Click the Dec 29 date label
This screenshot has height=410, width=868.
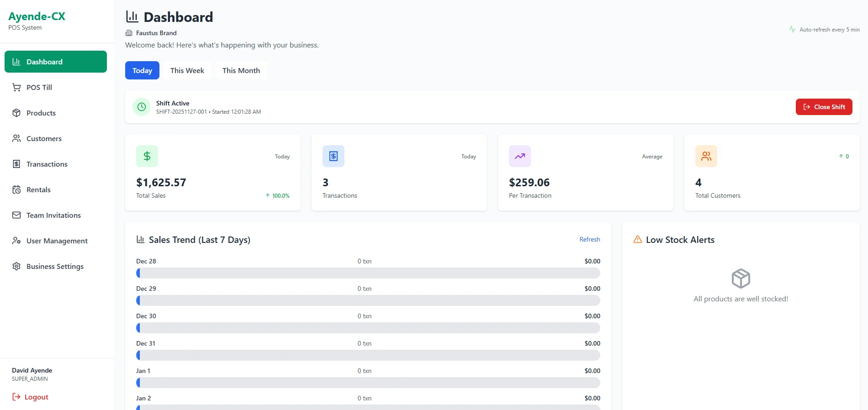(x=146, y=289)
